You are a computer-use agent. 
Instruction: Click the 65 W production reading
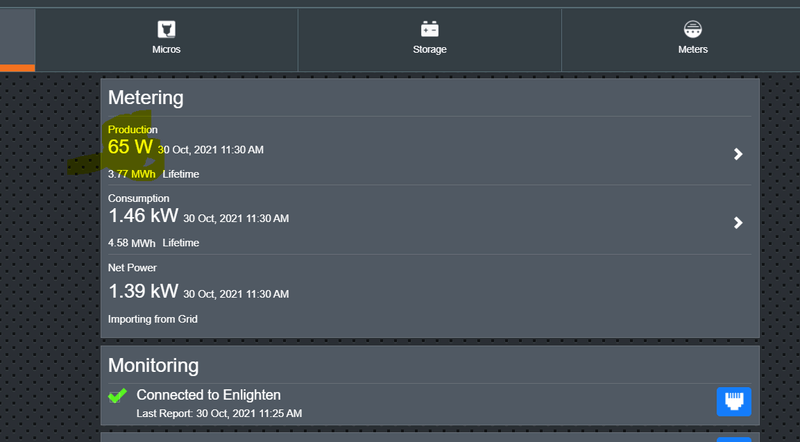[x=130, y=148]
